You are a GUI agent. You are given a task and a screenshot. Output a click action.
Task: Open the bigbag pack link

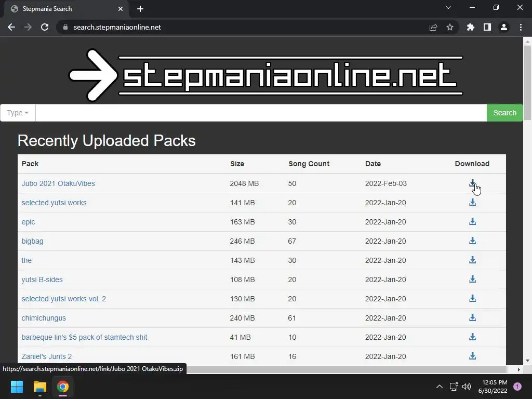point(33,241)
